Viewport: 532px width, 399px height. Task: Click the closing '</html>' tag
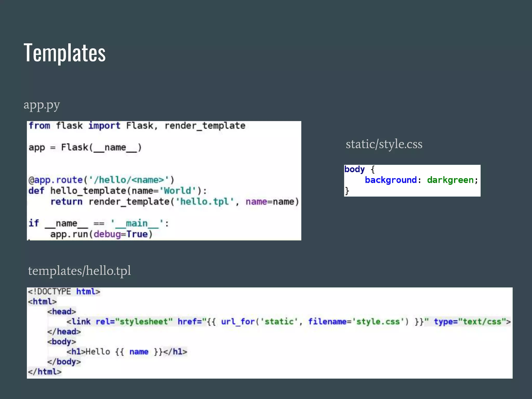[45, 372]
